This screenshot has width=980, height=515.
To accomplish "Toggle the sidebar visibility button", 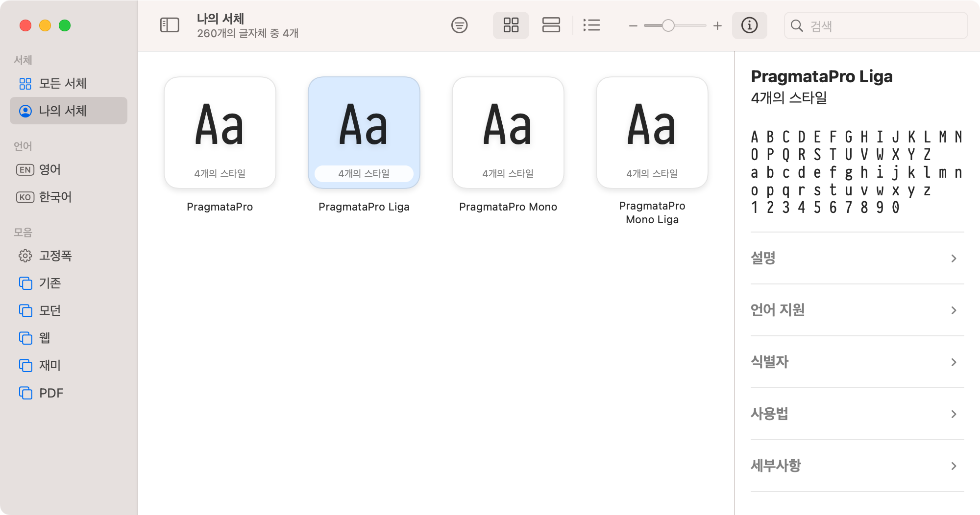I will coord(170,25).
